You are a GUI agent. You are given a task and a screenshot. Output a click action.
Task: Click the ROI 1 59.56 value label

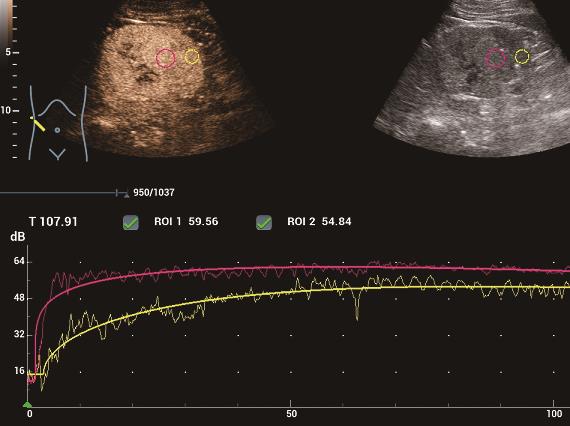(186, 222)
